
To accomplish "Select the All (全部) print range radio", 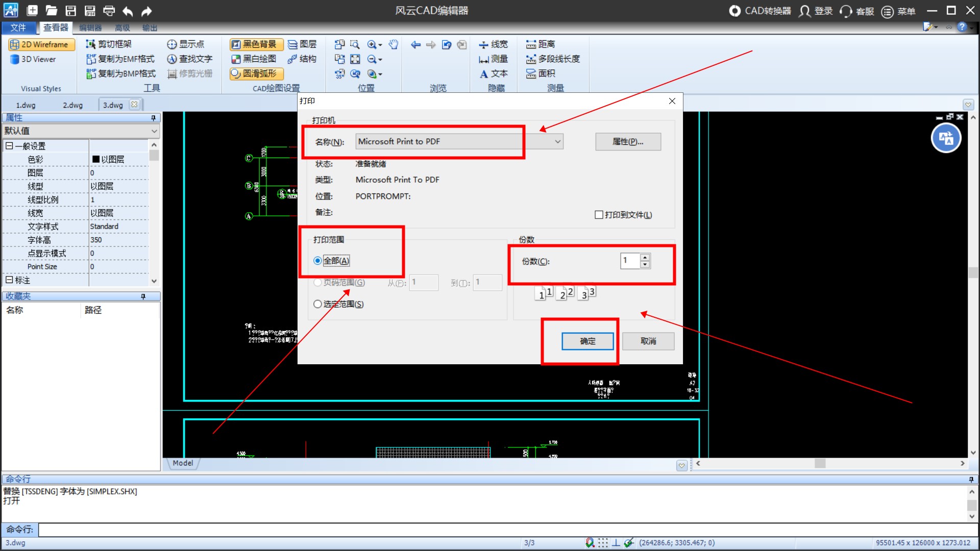I will coord(317,261).
